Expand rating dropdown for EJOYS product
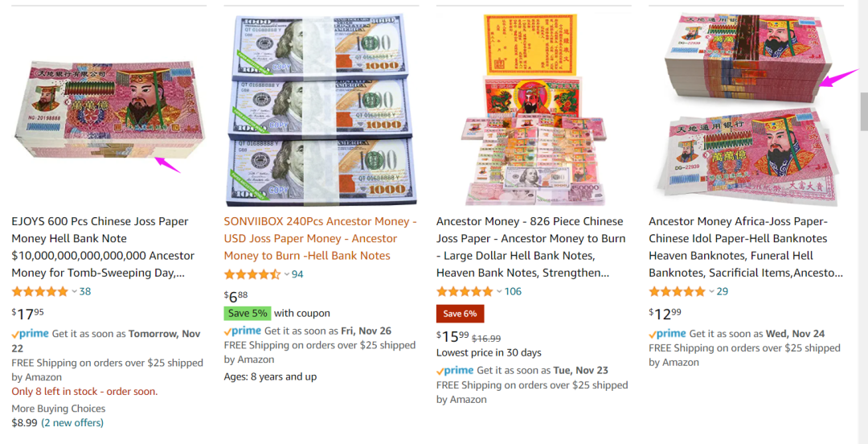Viewport: 868px width, 444px height. (74, 291)
